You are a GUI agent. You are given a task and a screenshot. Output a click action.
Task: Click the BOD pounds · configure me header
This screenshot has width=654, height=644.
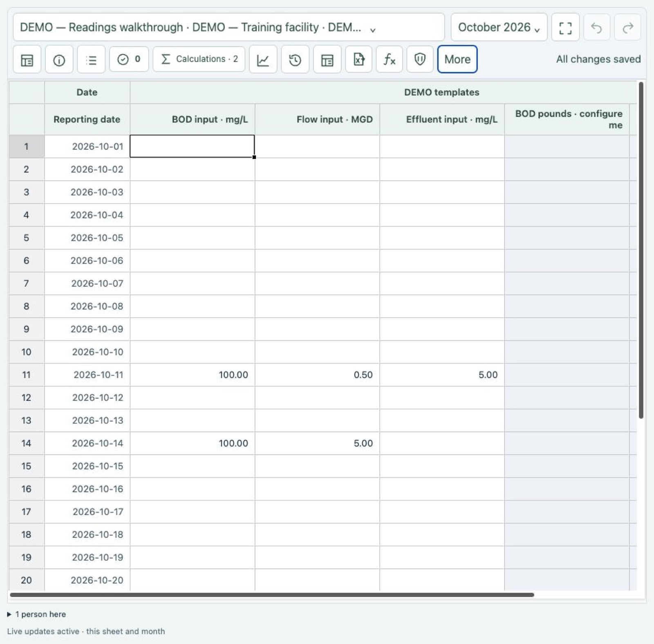[x=567, y=119]
